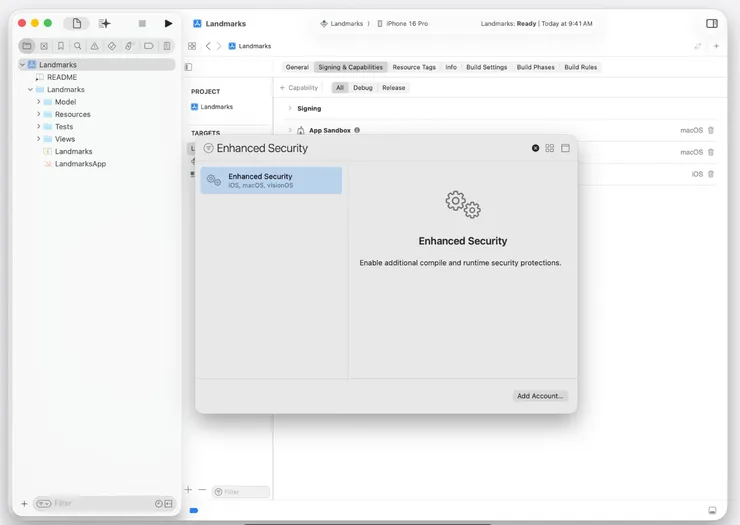Open the Issue navigator warning icon
Viewport: 740px width, 525px height.
pyautogui.click(x=94, y=46)
